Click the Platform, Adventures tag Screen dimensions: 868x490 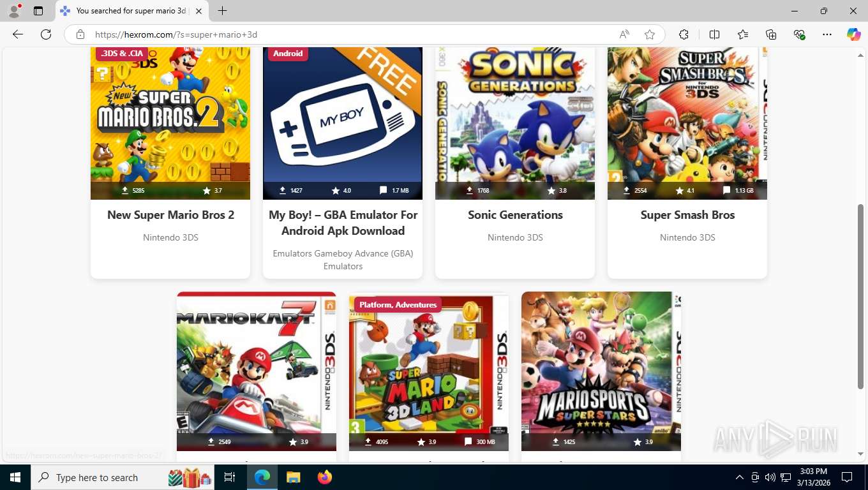(x=398, y=304)
